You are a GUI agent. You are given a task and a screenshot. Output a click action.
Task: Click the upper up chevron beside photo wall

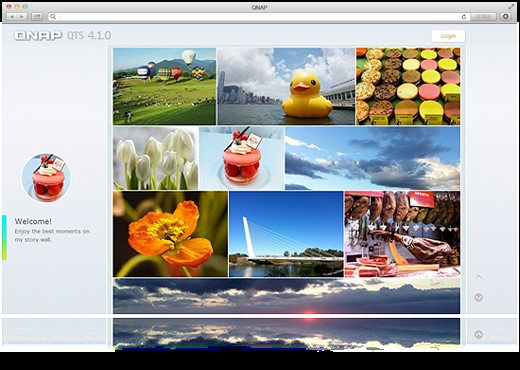point(479,277)
